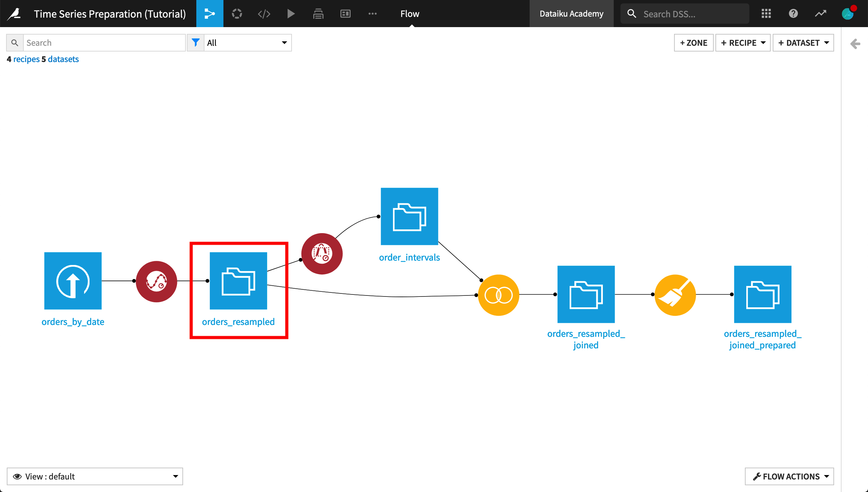The height and width of the screenshot is (492, 868).
Task: Click the Help question mark icon
Action: [794, 14]
